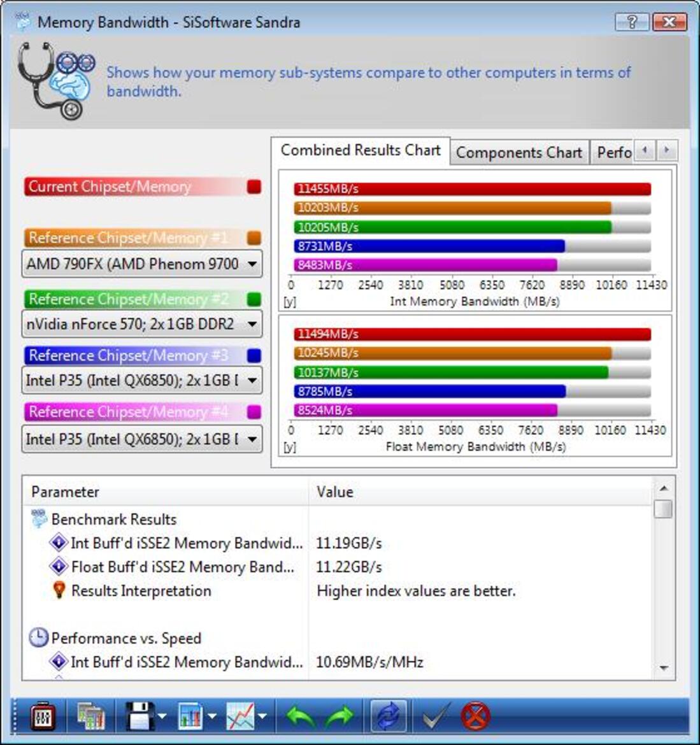The height and width of the screenshot is (745, 700).
Task: Click diamond icon beside 10.69MB/s/MHz row
Action: tap(59, 662)
